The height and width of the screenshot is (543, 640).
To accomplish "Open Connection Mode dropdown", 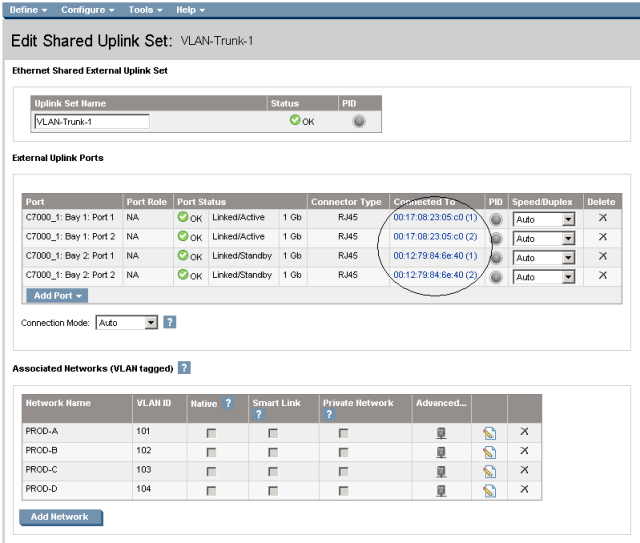I will 150,323.
